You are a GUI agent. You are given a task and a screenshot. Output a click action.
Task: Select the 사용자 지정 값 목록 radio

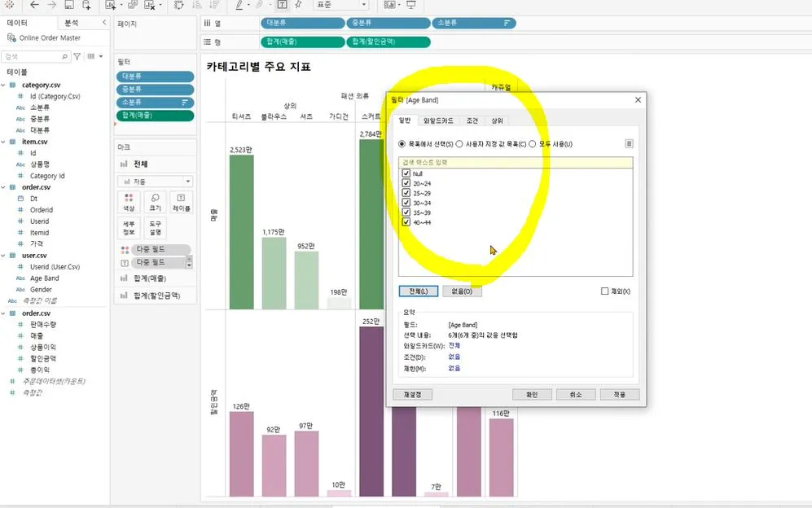tap(459, 144)
